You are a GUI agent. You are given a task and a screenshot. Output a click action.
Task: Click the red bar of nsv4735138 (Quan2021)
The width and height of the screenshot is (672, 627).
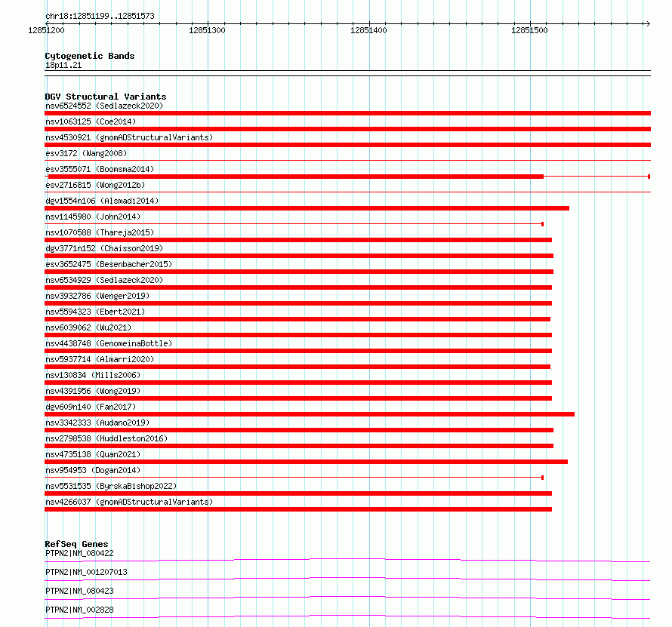(306, 462)
